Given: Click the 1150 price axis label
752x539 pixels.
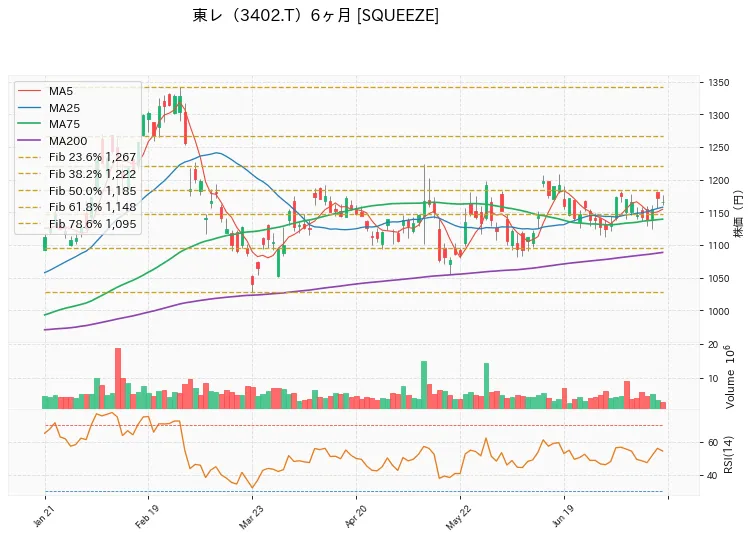Looking at the screenshot, I should (x=718, y=213).
